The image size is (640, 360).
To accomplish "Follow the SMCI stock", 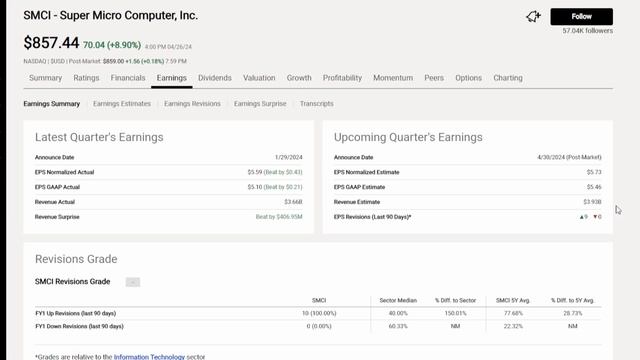I will [x=581, y=17].
